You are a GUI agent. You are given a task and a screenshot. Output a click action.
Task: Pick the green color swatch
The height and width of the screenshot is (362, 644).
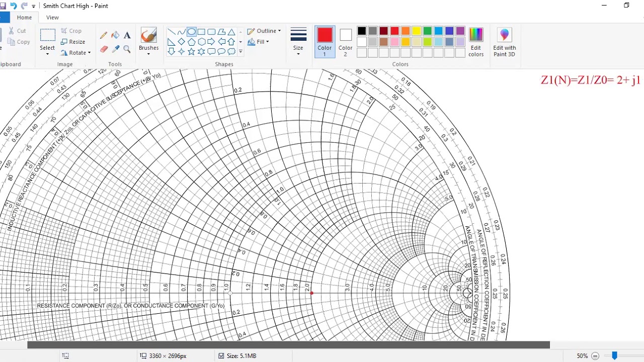[428, 31]
